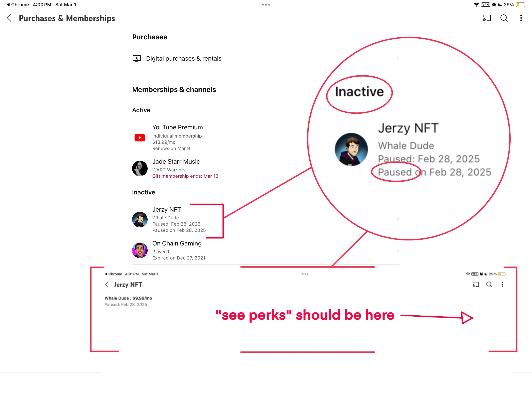Expand the Jerzy NFT membership chevron
The height and width of the screenshot is (399, 532).
[398, 220]
